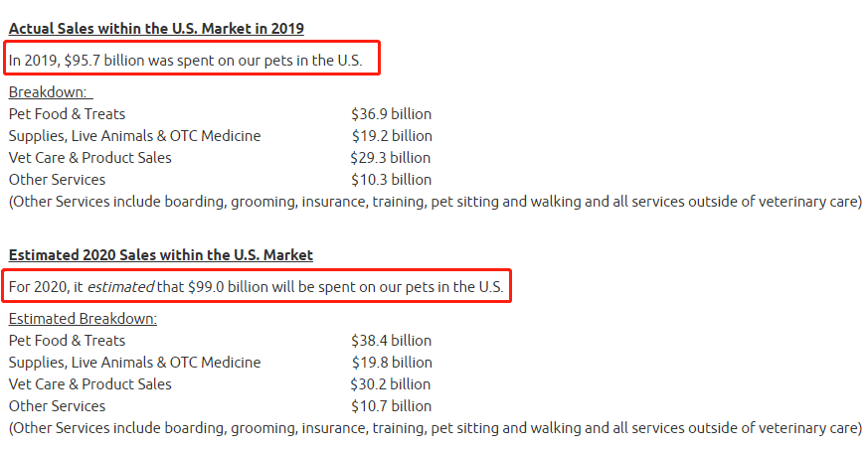Click the $36.9 billion pet food value
The image size is (868, 451).
click(x=391, y=114)
